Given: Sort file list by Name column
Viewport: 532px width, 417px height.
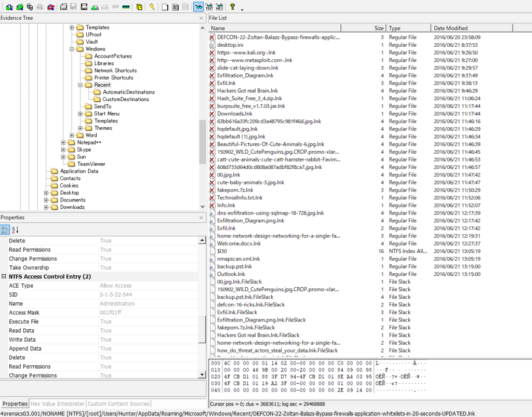Looking at the screenshot, I should pyautogui.click(x=274, y=28).
